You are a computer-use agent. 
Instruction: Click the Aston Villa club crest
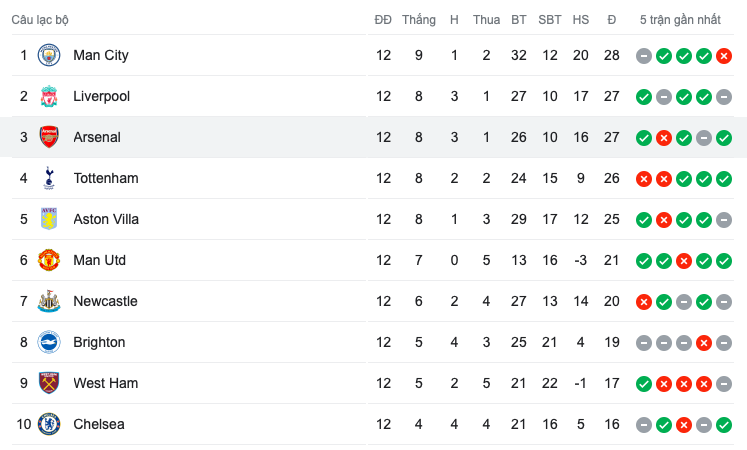coord(49,219)
